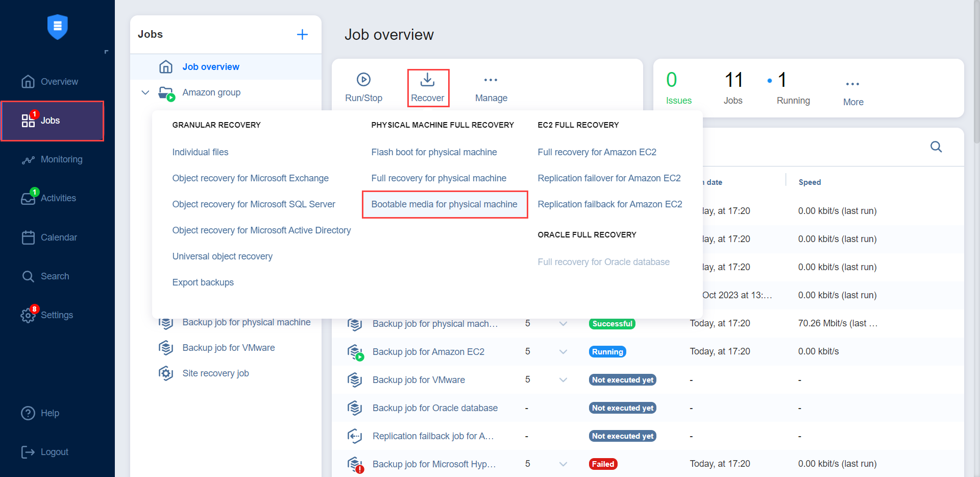The height and width of the screenshot is (477, 980).
Task: Open Backup job for Amazon EC2 row
Action: tap(428, 352)
